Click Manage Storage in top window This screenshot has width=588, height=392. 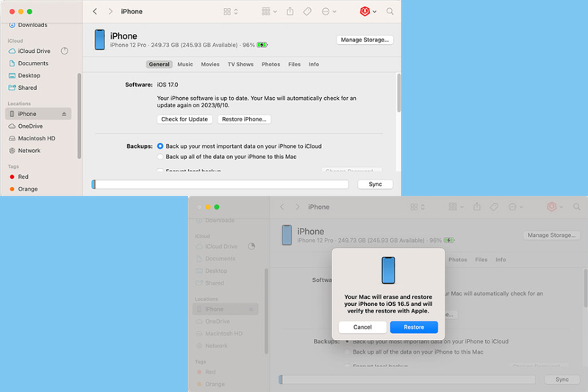coord(365,40)
